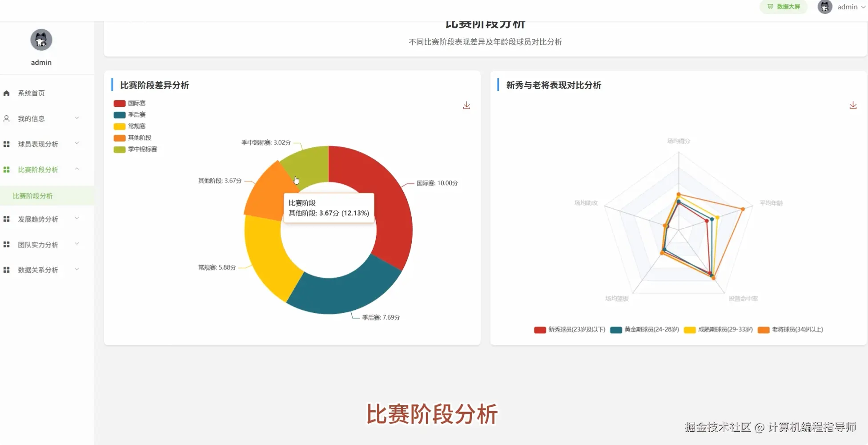Click the home icon beside 系统首页
868x445 pixels.
click(6, 93)
